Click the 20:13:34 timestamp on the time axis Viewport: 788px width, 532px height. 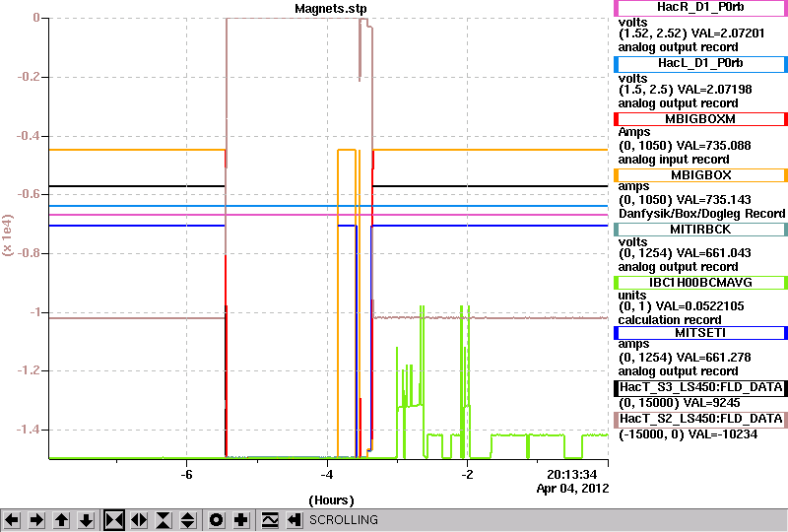click(572, 475)
